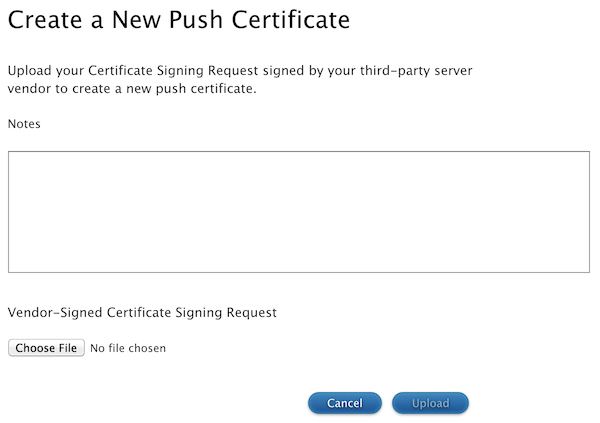This screenshot has height=423, width=600.
Task: Click the file status text beside Choose File
Action: [128, 348]
